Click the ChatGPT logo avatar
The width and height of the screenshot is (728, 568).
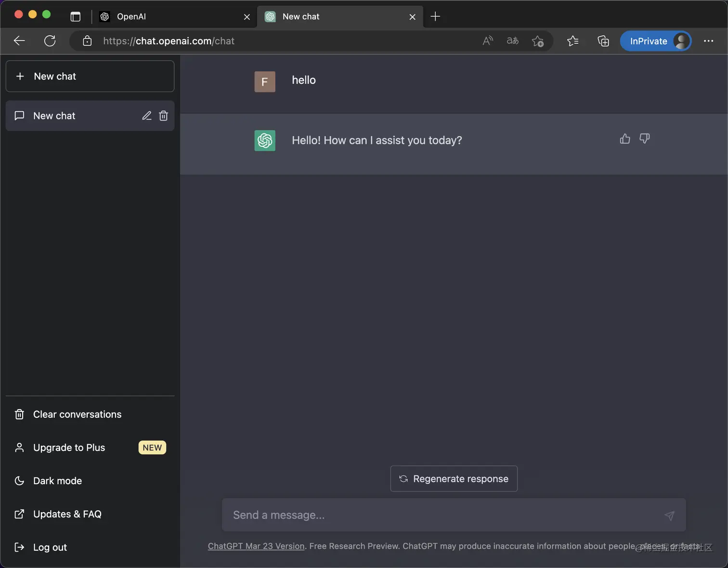(265, 141)
